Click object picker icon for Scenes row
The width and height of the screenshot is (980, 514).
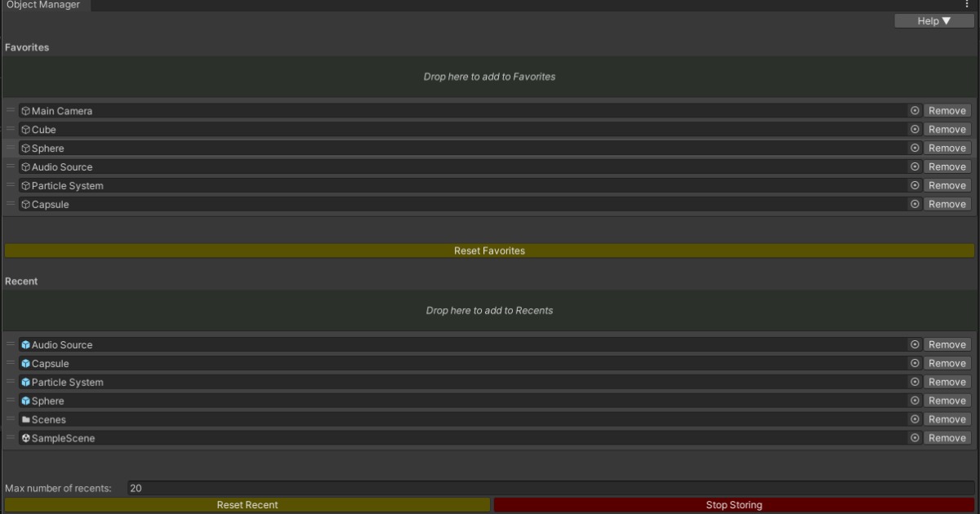tap(915, 420)
